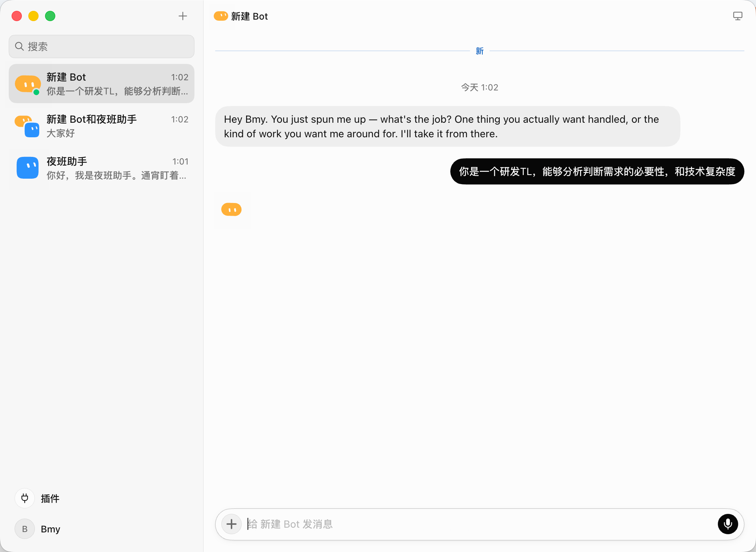Image resolution: width=756 pixels, height=552 pixels.
Task: Open the 夜班助手 conversation
Action: click(101, 168)
